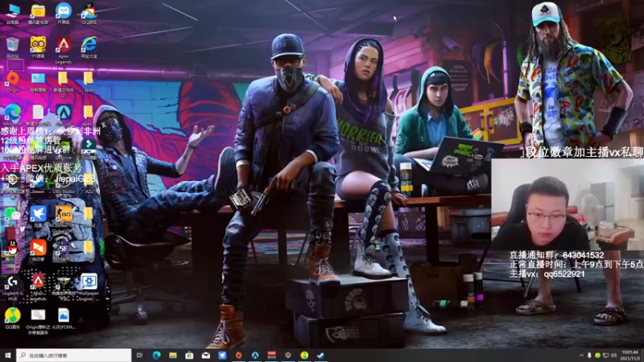Open the 'apex' folder beside New Folder (2)

[x=89, y=81]
